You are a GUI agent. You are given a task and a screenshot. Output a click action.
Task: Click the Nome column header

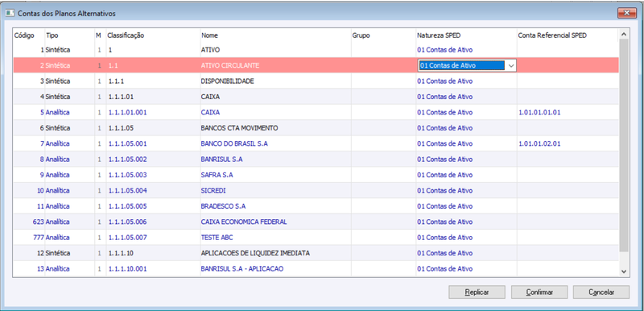point(209,35)
